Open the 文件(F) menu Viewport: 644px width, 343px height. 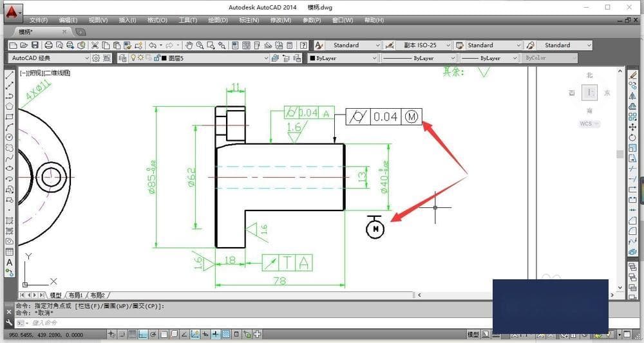click(x=39, y=20)
